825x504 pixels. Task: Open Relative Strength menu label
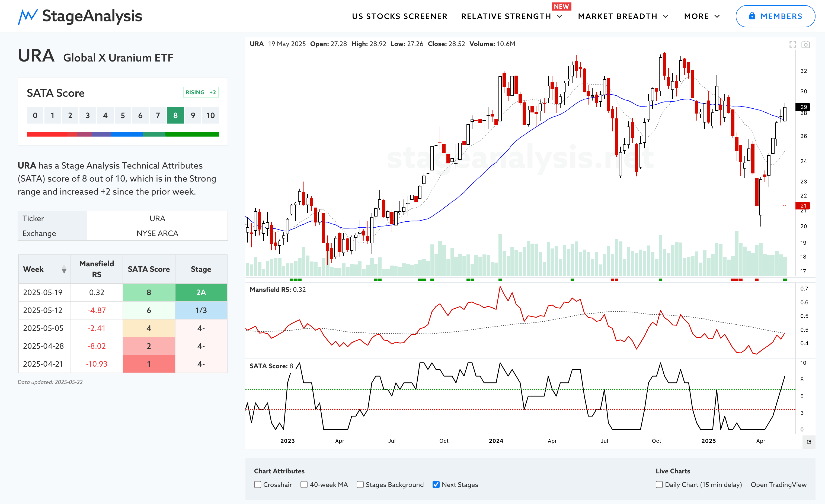[506, 16]
